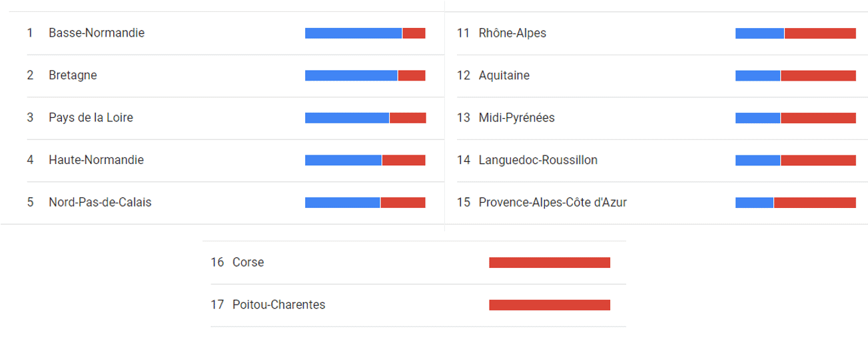Click the red bar for Poitou-Charentes
The width and height of the screenshot is (868, 340).
click(550, 305)
